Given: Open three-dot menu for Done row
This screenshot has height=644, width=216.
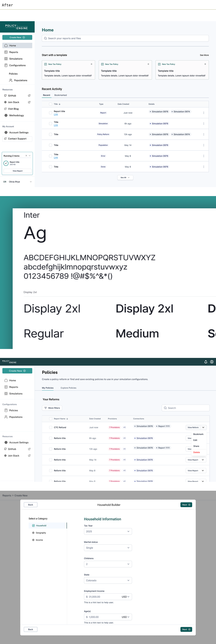Looking at the screenshot, I should (x=204, y=167).
